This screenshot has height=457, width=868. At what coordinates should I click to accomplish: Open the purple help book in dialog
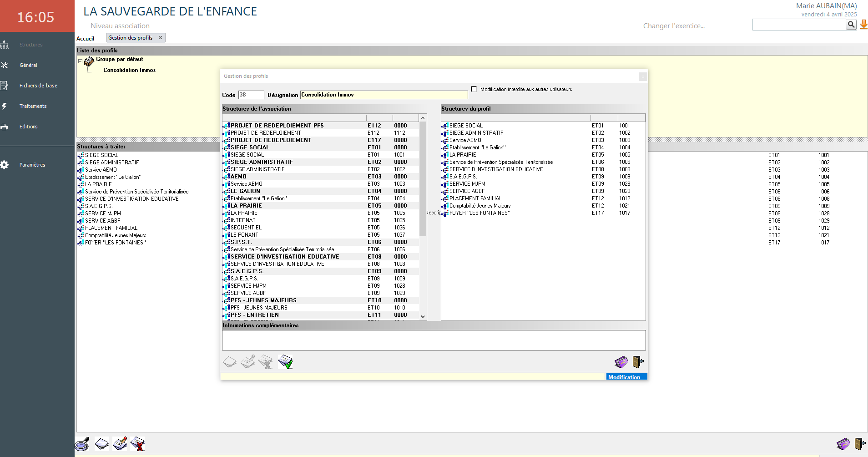[621, 362]
